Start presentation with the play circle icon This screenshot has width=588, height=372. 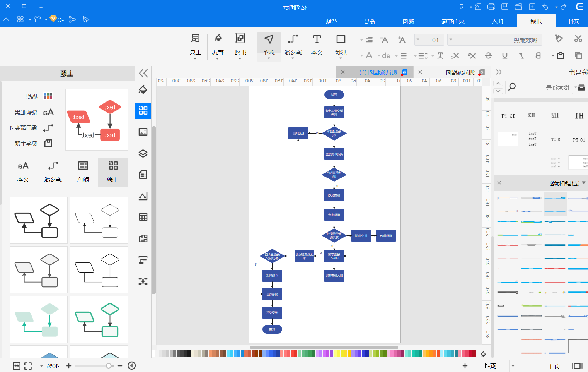[132, 365]
